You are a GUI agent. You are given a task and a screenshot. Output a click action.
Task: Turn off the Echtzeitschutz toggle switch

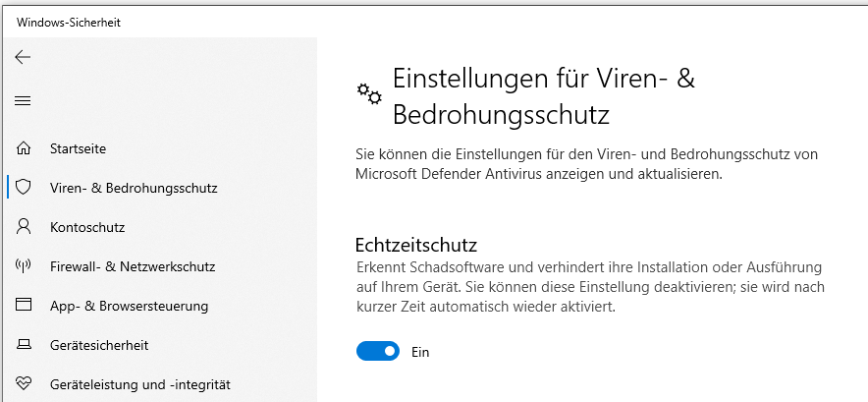point(377,351)
